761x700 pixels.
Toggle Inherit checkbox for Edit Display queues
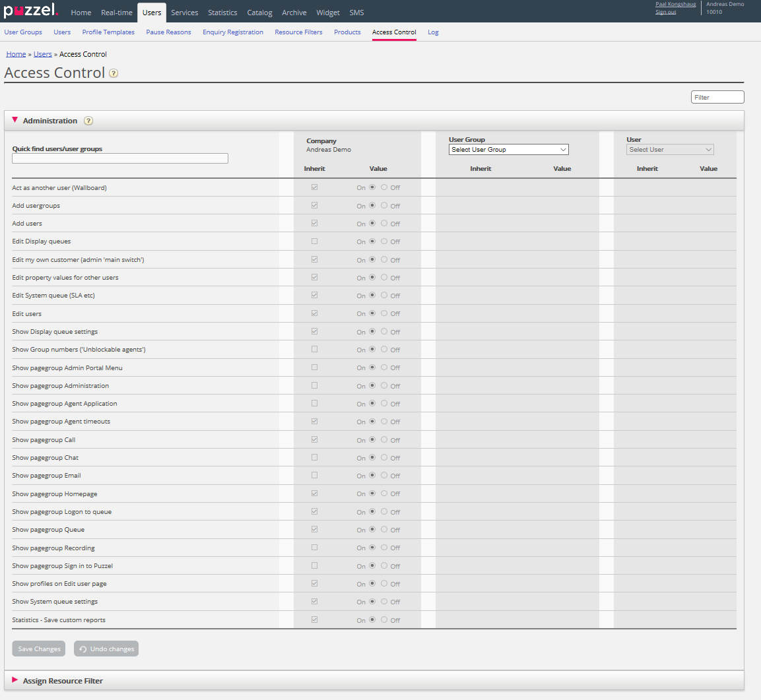click(315, 241)
